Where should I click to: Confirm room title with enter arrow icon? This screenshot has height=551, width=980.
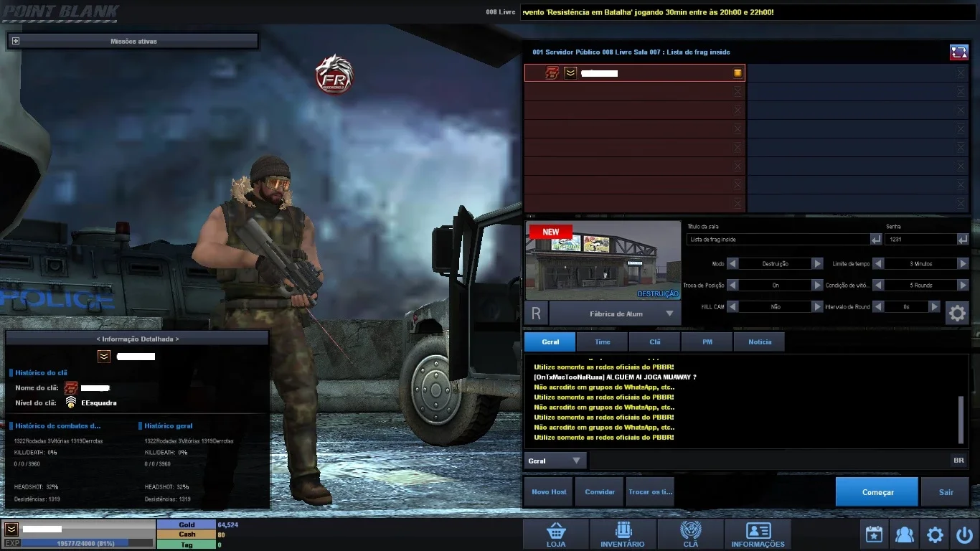876,239
